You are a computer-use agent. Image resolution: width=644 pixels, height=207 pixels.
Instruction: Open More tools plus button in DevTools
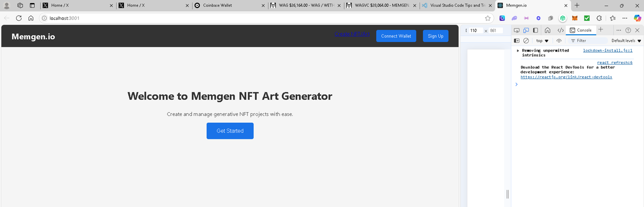coord(601,30)
